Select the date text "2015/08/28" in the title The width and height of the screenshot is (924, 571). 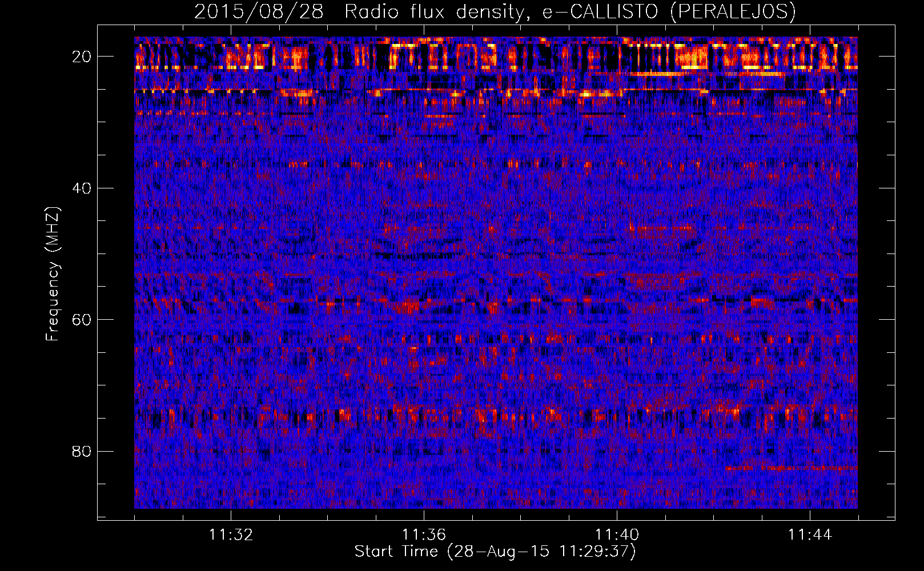[x=259, y=11]
